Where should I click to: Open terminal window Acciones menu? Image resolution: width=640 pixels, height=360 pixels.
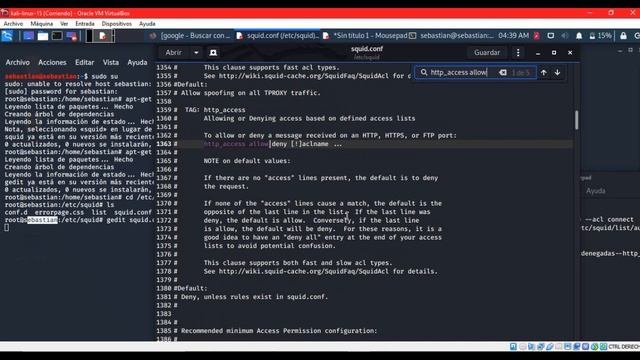52,62
